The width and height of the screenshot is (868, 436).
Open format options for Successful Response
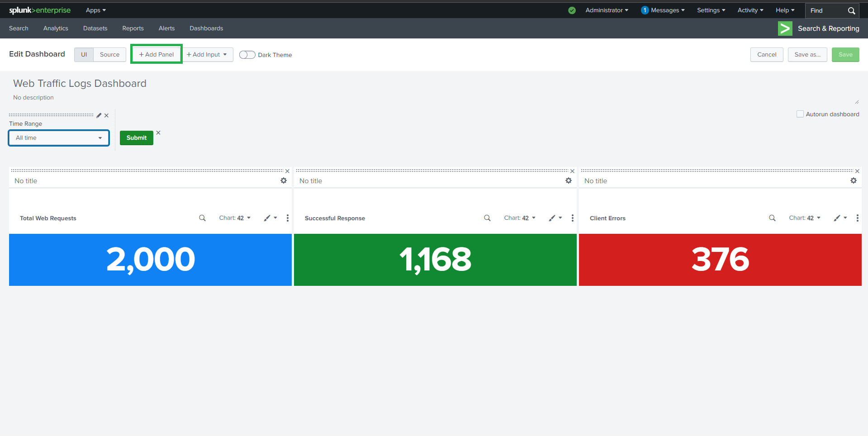[x=555, y=218]
